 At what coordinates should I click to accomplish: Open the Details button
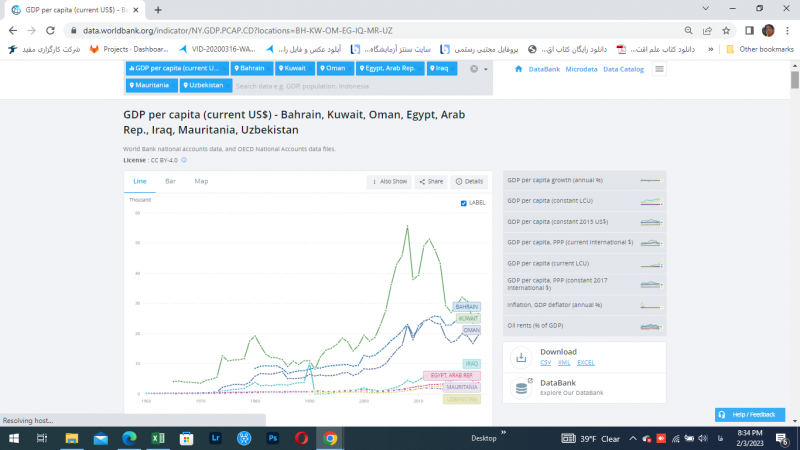click(x=469, y=181)
